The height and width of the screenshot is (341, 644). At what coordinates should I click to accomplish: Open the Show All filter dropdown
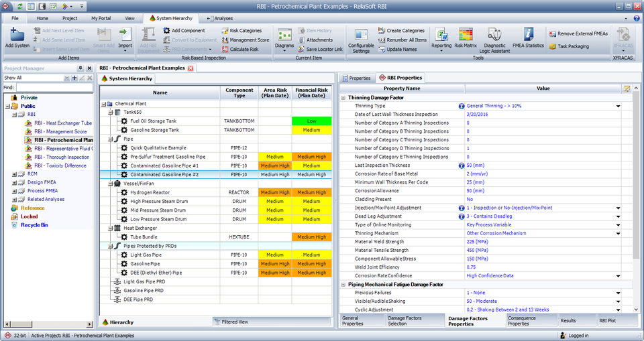pyautogui.click(x=66, y=78)
